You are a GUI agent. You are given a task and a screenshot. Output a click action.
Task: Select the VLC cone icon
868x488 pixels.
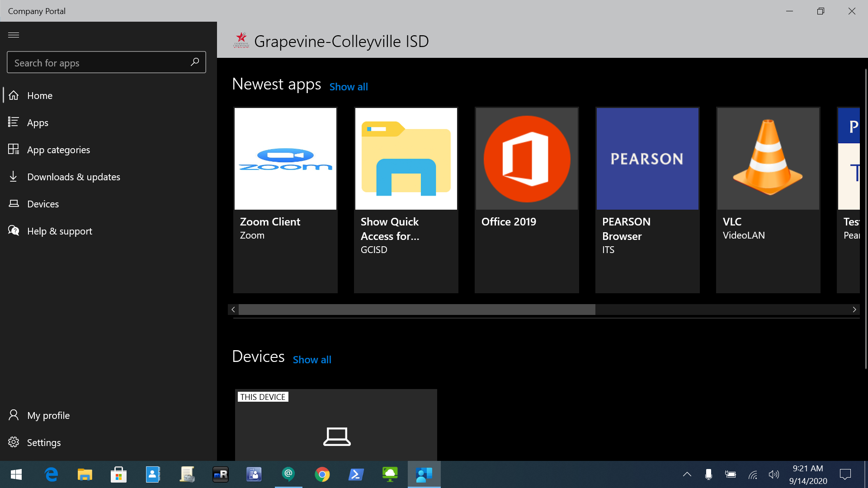coord(768,158)
